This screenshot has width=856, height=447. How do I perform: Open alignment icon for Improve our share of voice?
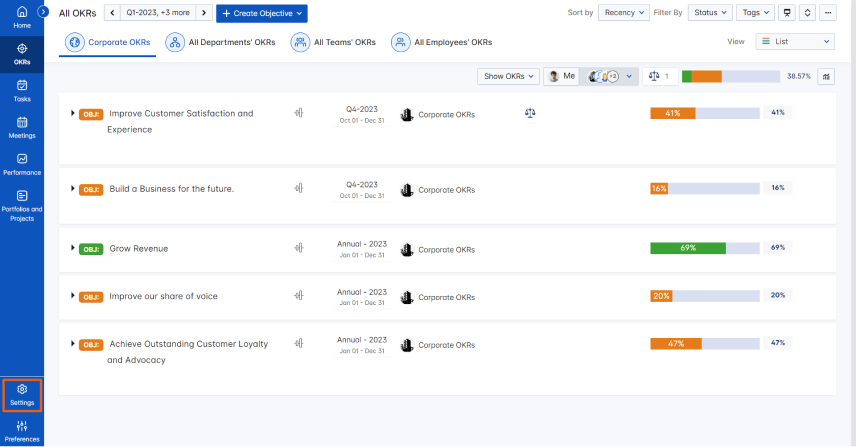click(x=299, y=296)
